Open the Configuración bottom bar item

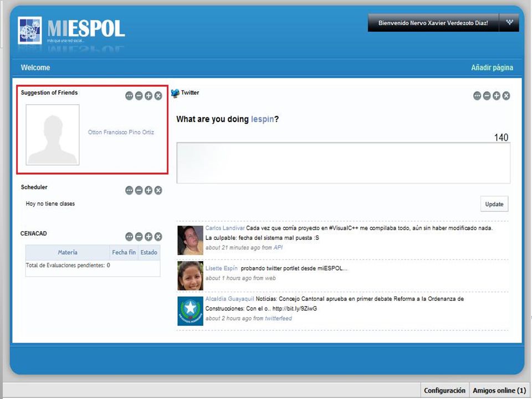pyautogui.click(x=444, y=391)
